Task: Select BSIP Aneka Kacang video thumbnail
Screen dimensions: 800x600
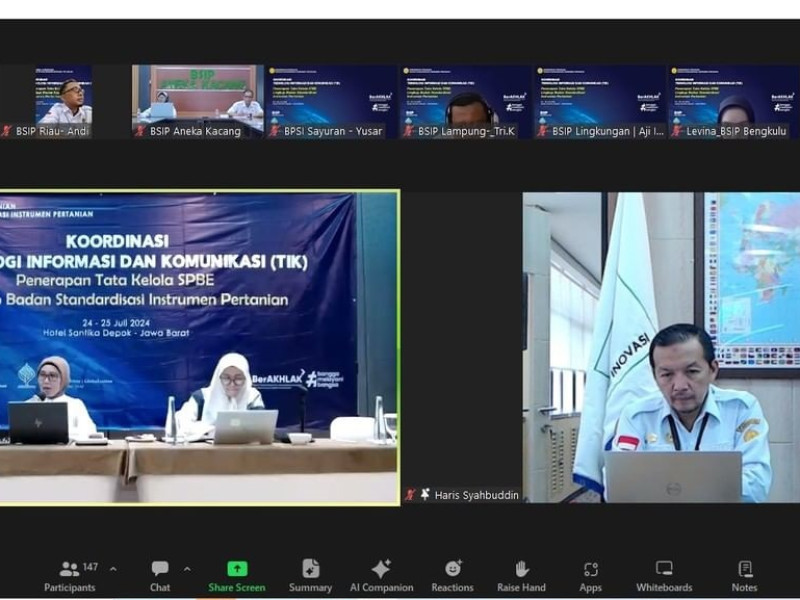Action: point(197,100)
